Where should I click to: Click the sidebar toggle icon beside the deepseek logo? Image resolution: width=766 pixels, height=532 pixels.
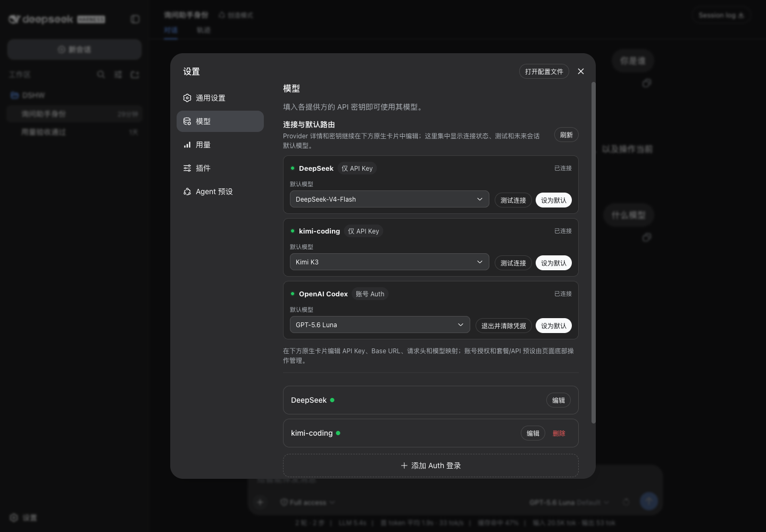pyautogui.click(x=135, y=19)
